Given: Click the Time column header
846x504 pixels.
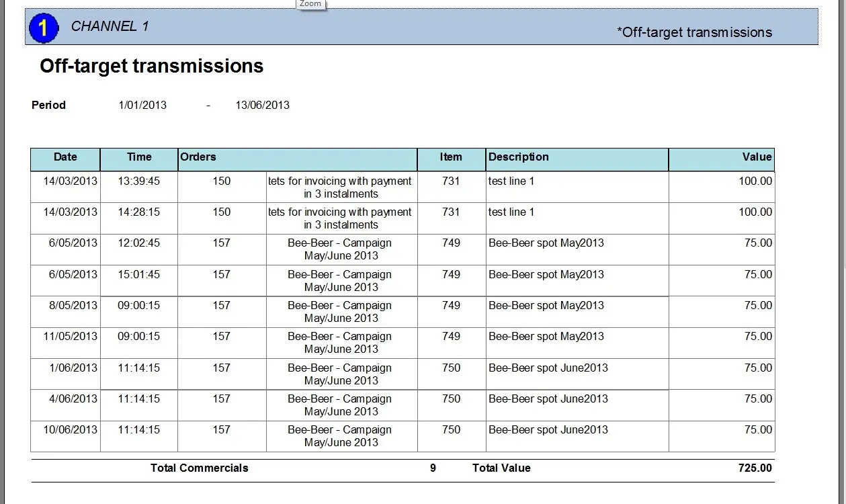Looking at the screenshot, I should click(139, 157).
